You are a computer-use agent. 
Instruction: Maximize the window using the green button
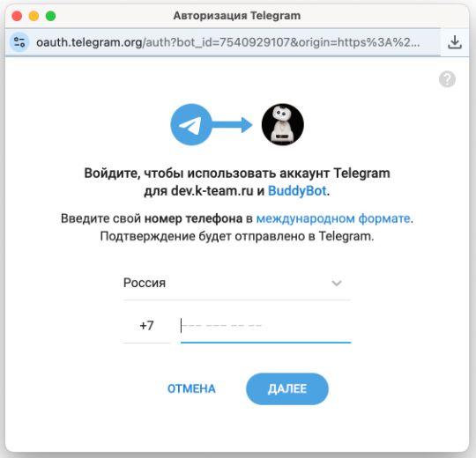(51, 16)
